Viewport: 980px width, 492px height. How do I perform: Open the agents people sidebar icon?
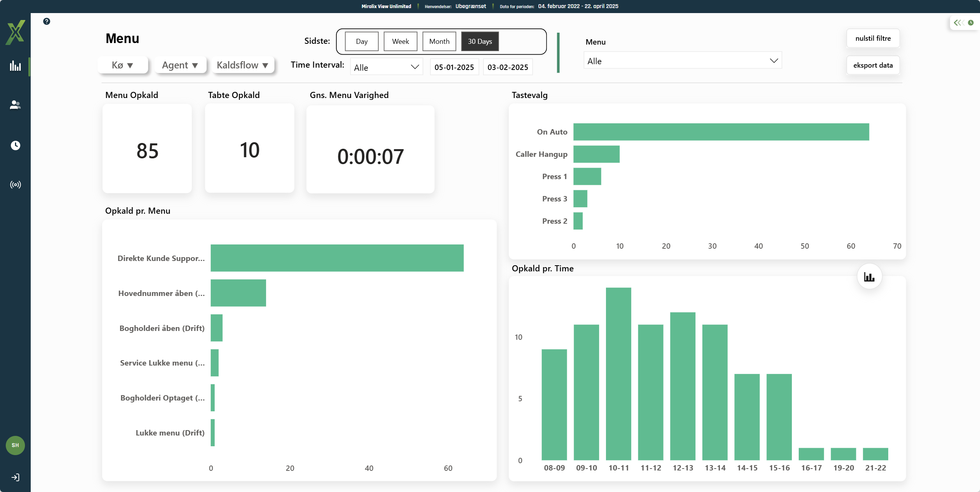(15, 105)
